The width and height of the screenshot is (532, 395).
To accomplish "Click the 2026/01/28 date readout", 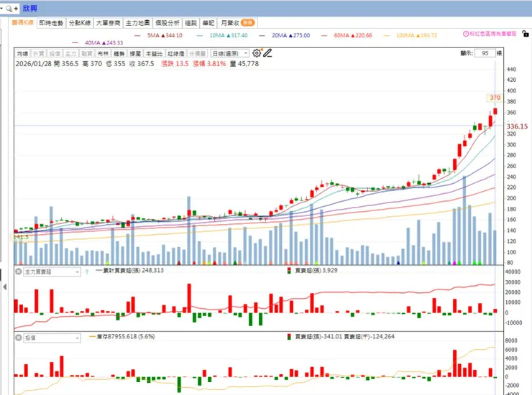I will [x=34, y=64].
